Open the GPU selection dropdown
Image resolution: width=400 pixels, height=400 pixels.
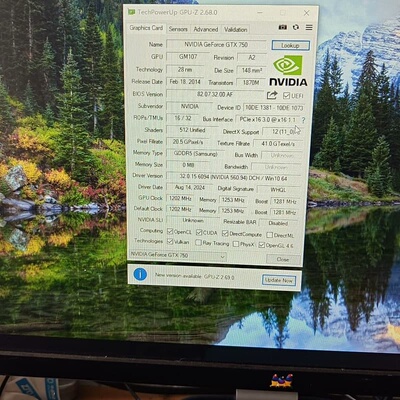tap(178, 255)
